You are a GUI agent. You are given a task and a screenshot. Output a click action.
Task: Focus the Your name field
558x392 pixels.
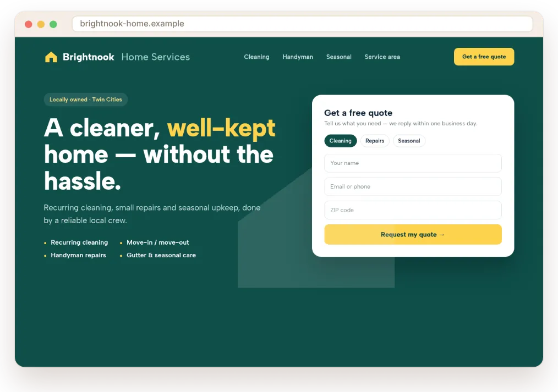tap(413, 163)
